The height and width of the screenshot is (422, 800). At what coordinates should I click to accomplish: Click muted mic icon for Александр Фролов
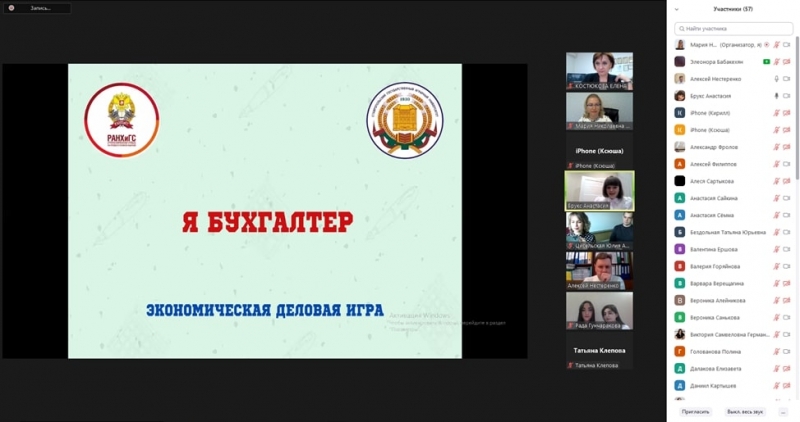pyautogui.click(x=777, y=147)
